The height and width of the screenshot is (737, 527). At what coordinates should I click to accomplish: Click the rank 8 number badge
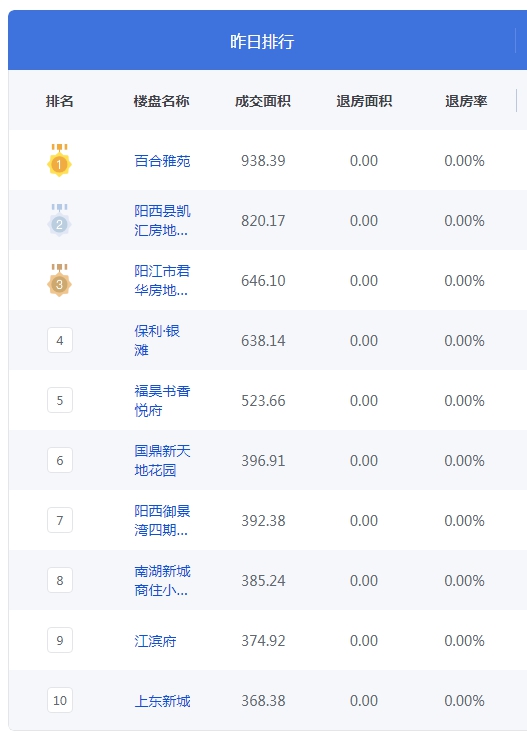(60, 580)
